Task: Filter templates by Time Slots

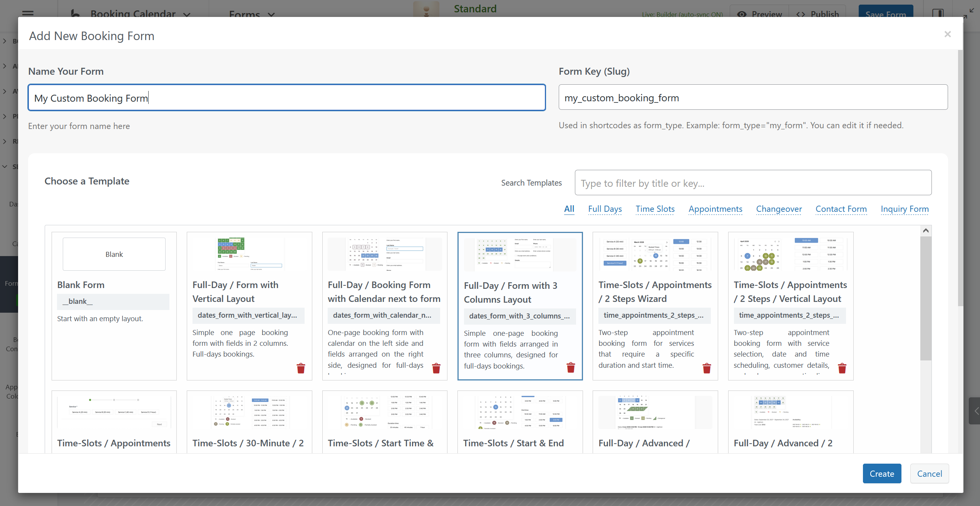Action: coord(655,209)
